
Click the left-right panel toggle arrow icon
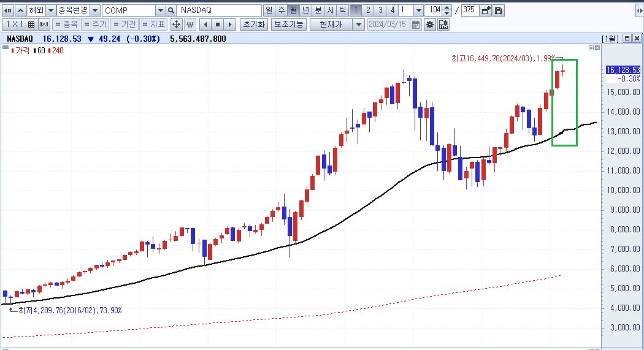[639, 10]
